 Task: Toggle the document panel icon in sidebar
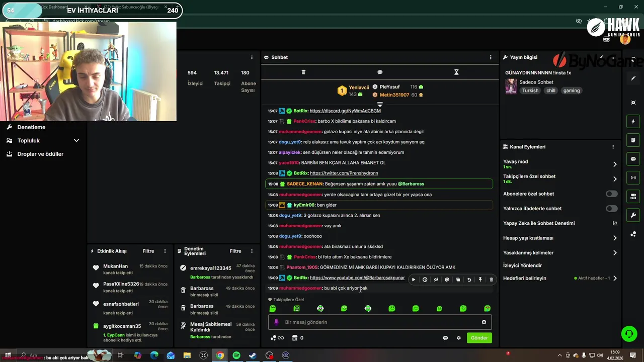(633, 140)
